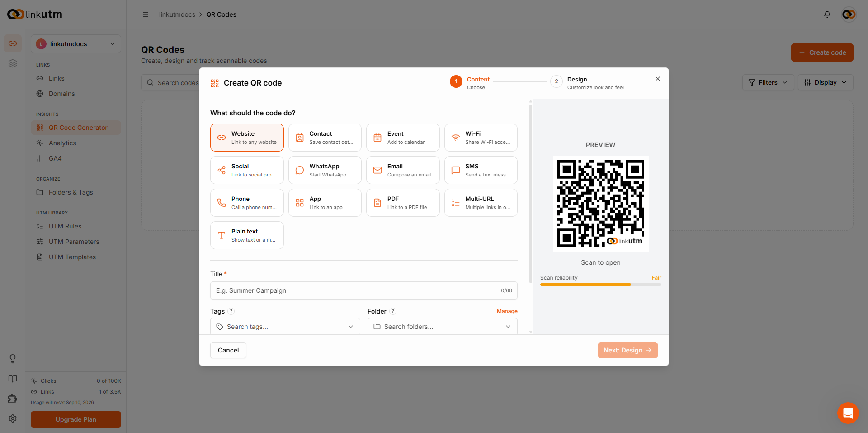Open UTM Templates in the sidebar
This screenshot has height=433, width=868.
click(76, 257)
